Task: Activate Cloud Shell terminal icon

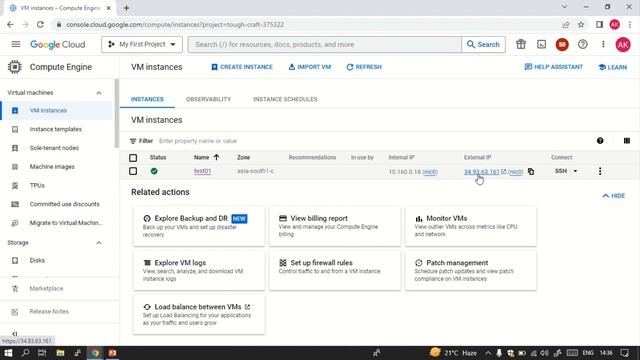Action: click(541, 44)
